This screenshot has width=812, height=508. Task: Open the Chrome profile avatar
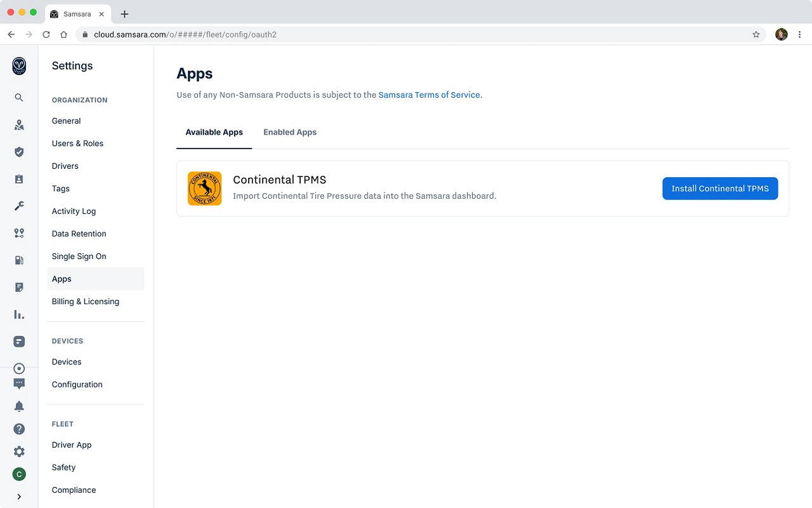(x=782, y=34)
